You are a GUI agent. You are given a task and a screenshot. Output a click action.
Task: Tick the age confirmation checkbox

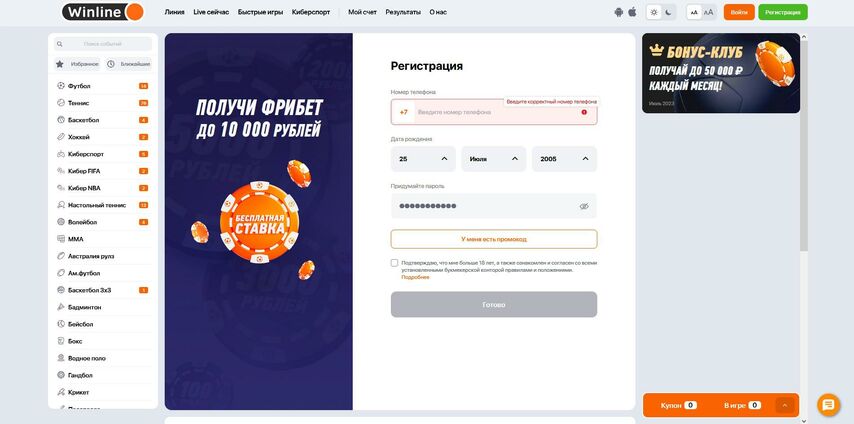pyautogui.click(x=394, y=263)
